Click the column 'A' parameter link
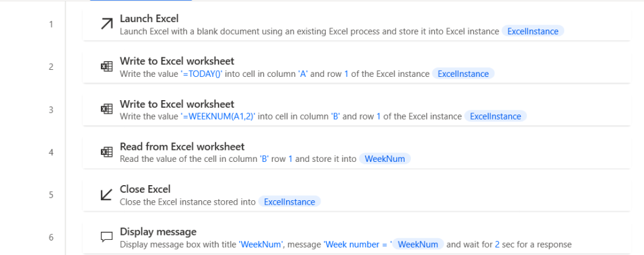The height and width of the screenshot is (255, 644). 302,74
